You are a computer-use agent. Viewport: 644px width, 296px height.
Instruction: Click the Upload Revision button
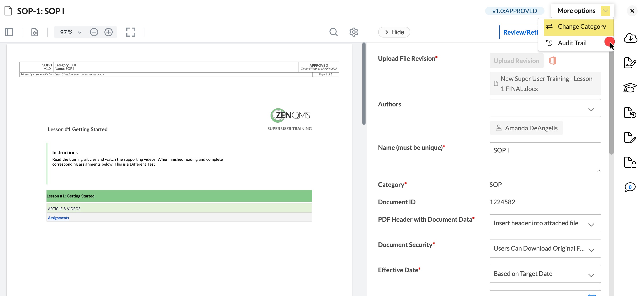pos(516,61)
